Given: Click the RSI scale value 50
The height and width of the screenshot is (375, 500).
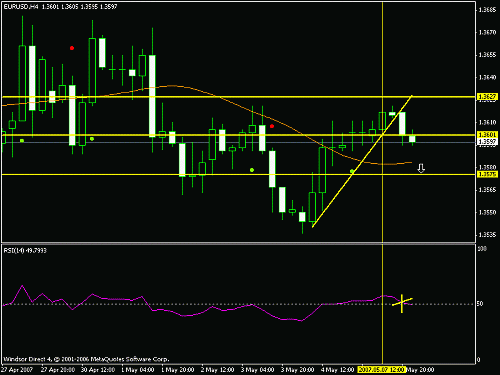Looking at the screenshot, I should click(480, 304).
